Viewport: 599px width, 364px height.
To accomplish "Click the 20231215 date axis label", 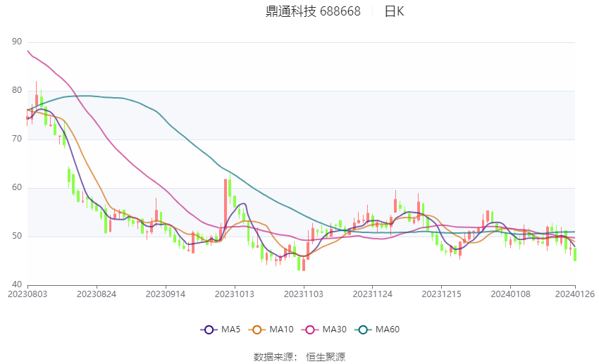I will pyautogui.click(x=442, y=294).
